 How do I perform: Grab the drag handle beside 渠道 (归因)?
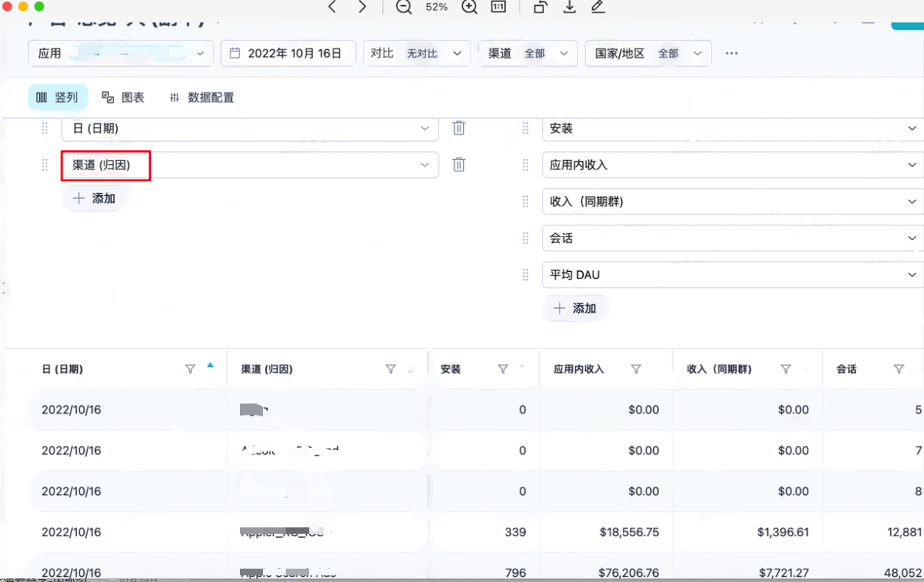[45, 165]
